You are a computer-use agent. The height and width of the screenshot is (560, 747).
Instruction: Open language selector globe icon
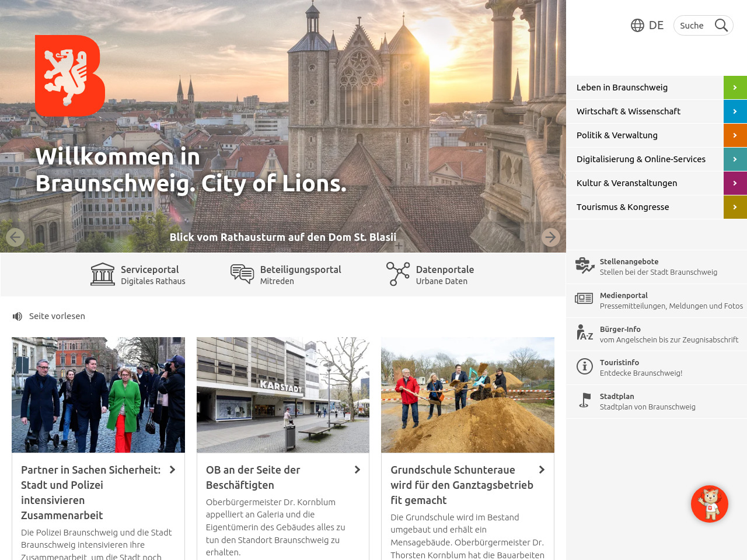point(637,25)
